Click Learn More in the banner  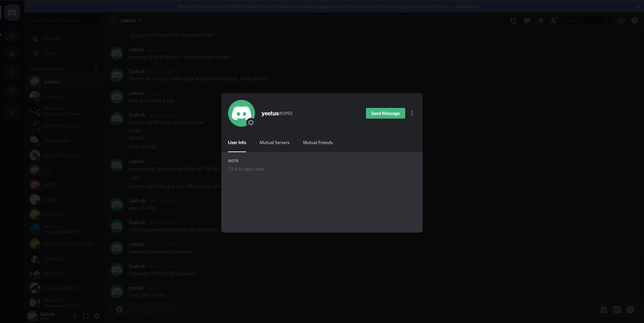coord(468,6)
